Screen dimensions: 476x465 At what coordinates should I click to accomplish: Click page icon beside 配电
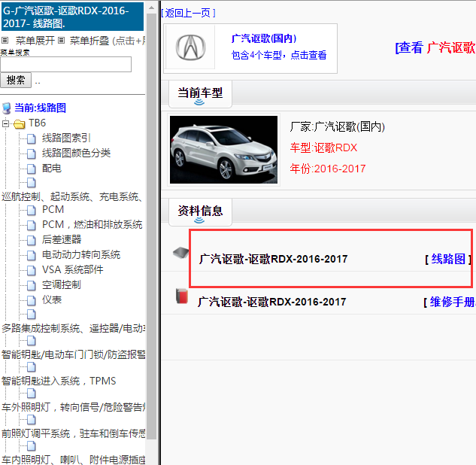pyautogui.click(x=32, y=169)
